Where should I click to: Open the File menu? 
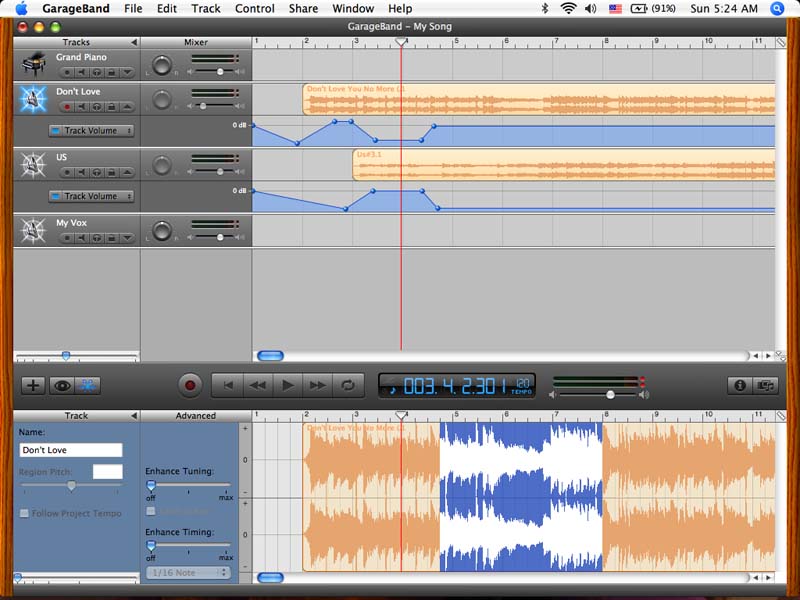tap(133, 9)
